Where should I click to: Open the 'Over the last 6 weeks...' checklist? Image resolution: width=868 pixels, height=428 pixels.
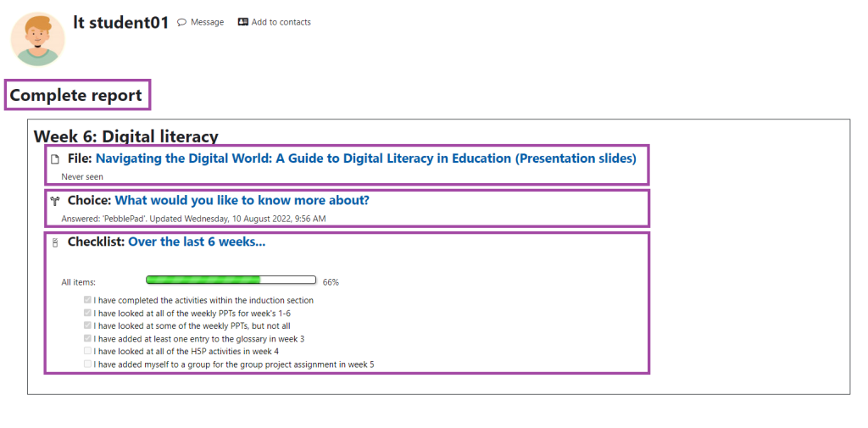(197, 242)
